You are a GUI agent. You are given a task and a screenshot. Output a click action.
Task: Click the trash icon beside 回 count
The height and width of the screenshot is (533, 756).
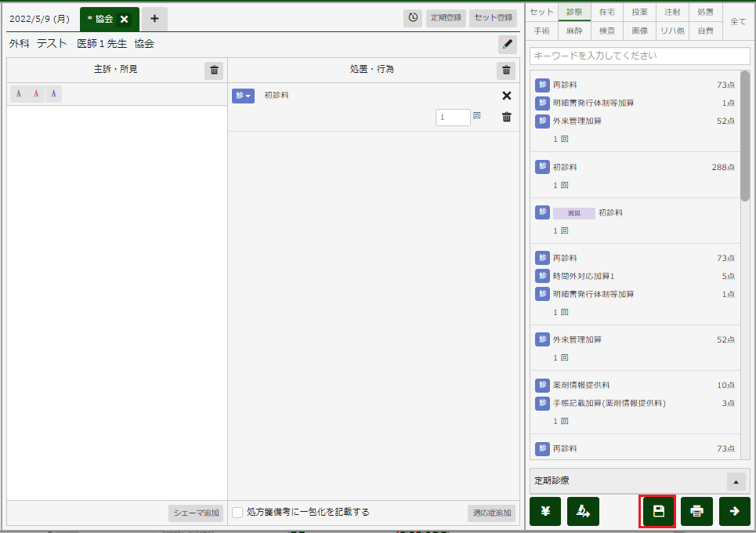click(x=506, y=117)
